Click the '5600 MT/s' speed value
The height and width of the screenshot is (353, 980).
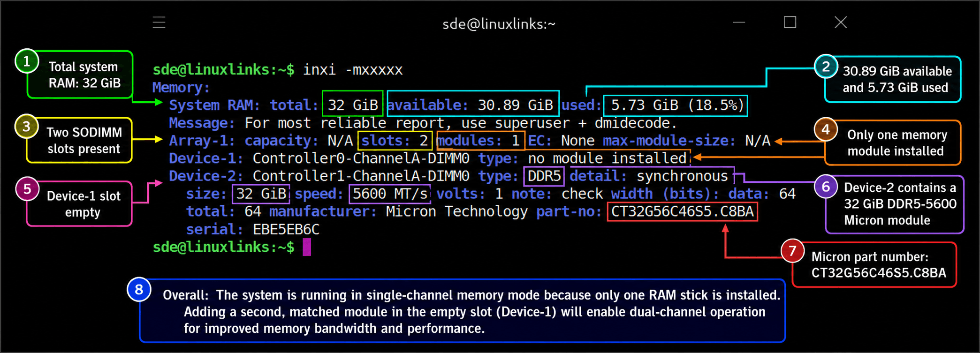tap(390, 194)
